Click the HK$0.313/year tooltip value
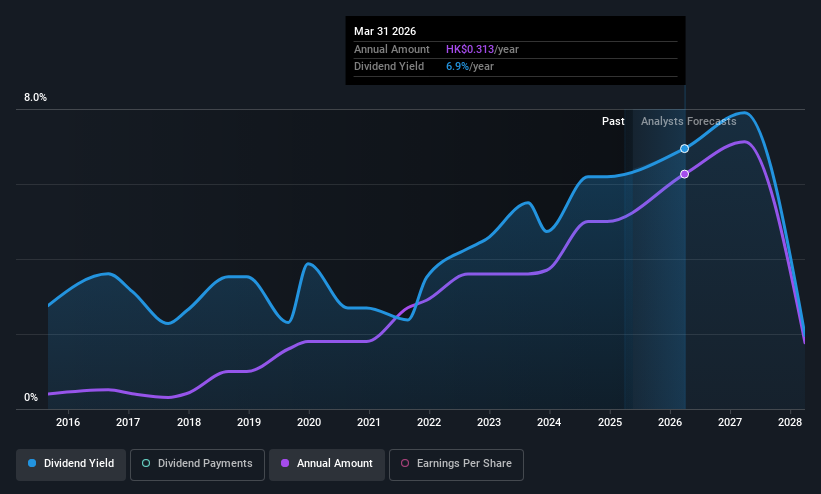This screenshot has width=821, height=494. coord(482,49)
